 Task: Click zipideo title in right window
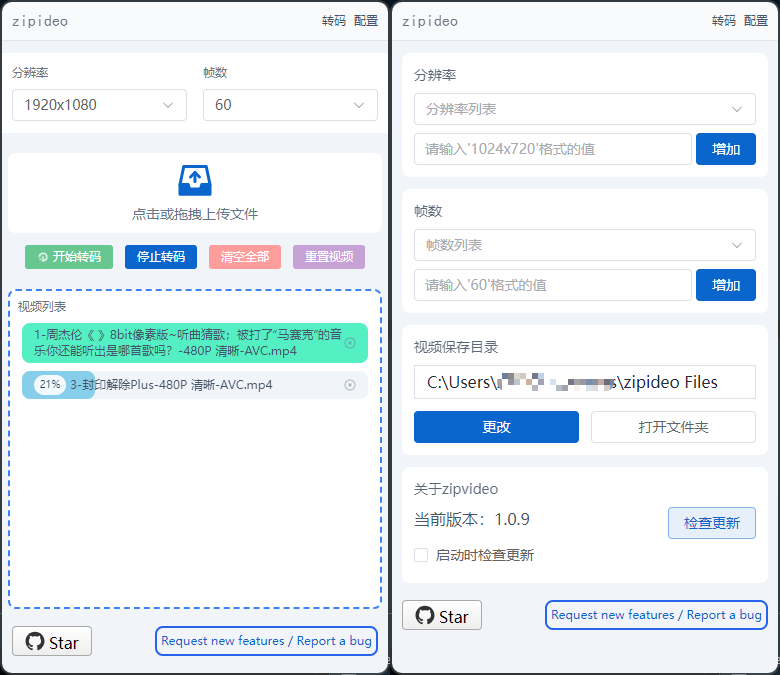coord(430,21)
